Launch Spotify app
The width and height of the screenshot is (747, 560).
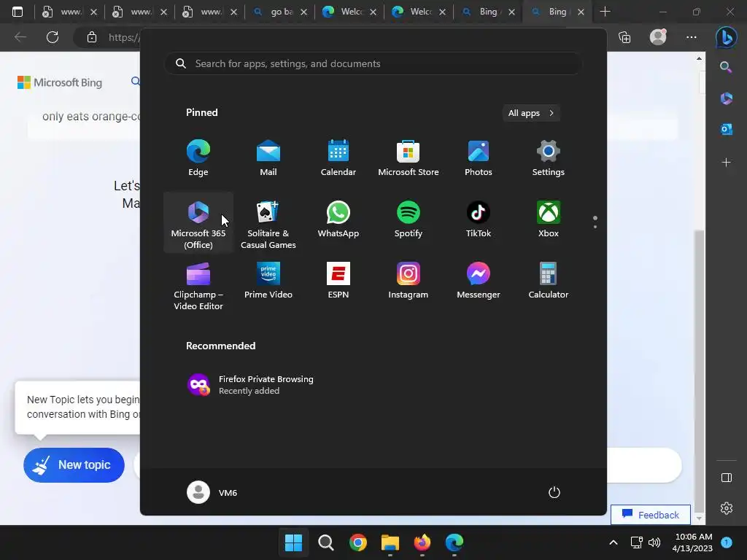[x=409, y=220]
